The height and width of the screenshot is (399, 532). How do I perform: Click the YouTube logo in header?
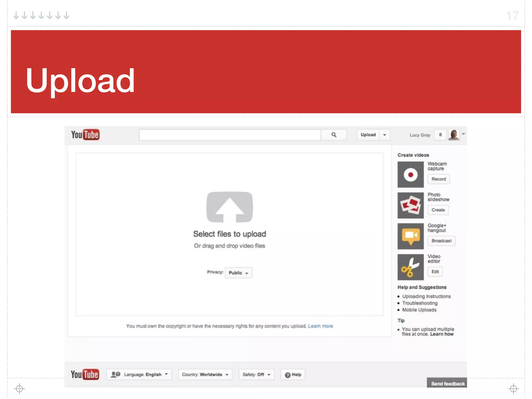point(85,135)
